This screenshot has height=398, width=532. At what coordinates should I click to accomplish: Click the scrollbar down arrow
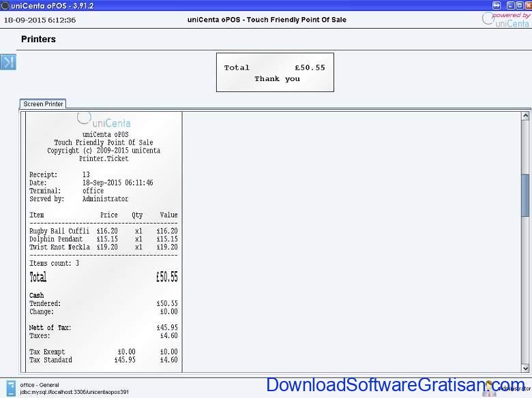(x=525, y=368)
